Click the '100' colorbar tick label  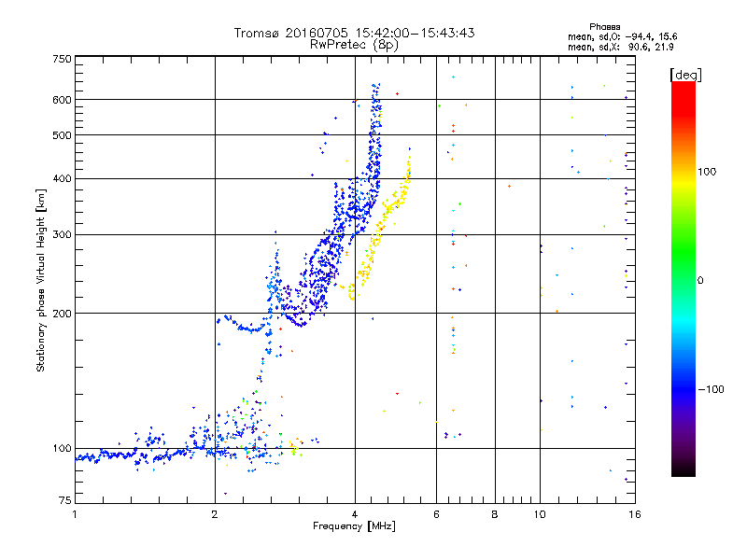tap(707, 172)
